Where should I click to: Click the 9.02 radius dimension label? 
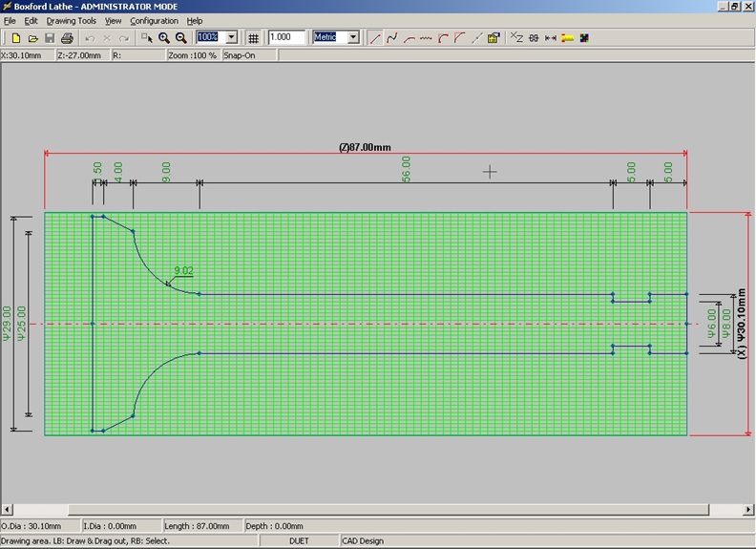point(183,270)
